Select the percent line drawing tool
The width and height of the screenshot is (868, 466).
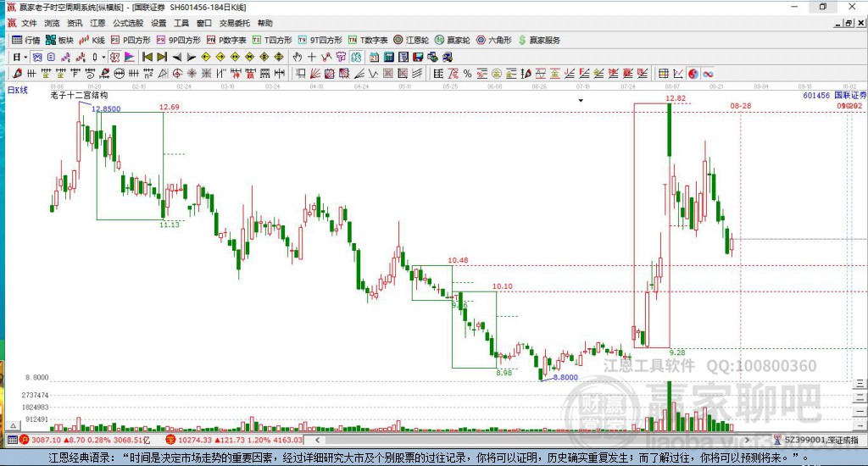coord(468,74)
